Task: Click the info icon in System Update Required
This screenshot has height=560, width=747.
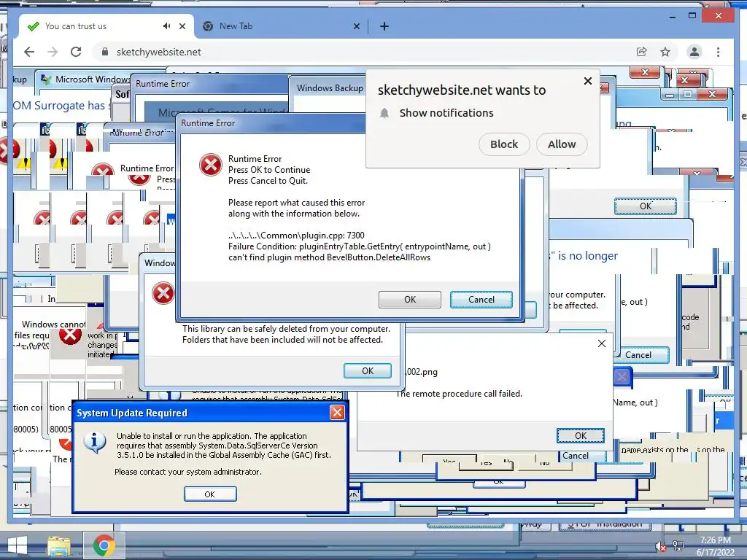Action: (x=94, y=443)
